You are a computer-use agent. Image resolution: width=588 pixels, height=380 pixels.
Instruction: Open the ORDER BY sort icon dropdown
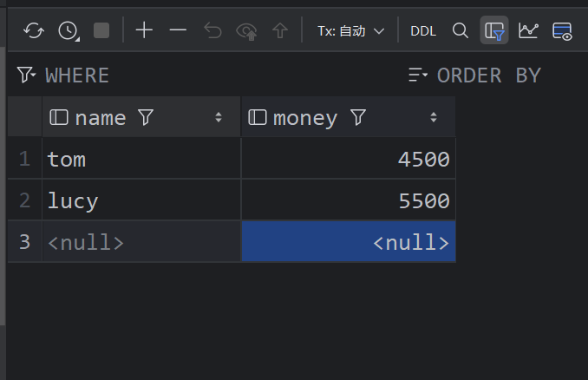click(x=418, y=75)
